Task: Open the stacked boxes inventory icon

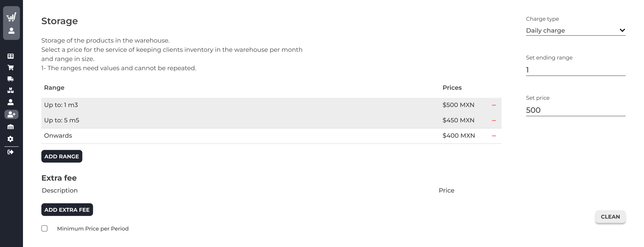Action: pyautogui.click(x=10, y=90)
